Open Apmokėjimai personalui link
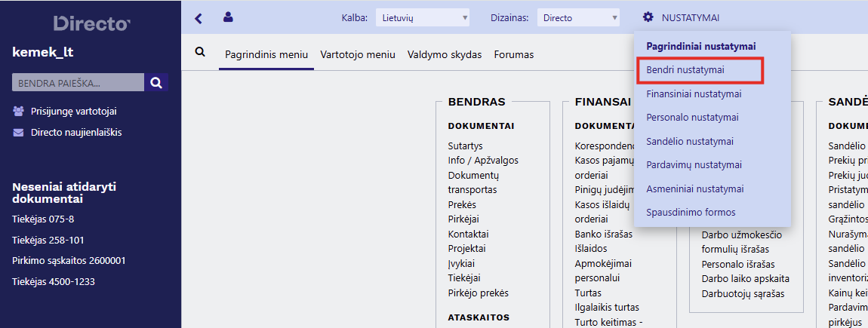The image size is (868, 328). click(603, 271)
